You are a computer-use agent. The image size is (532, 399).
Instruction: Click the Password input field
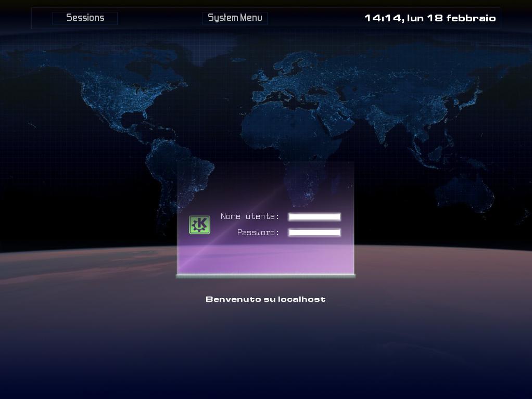pos(314,233)
